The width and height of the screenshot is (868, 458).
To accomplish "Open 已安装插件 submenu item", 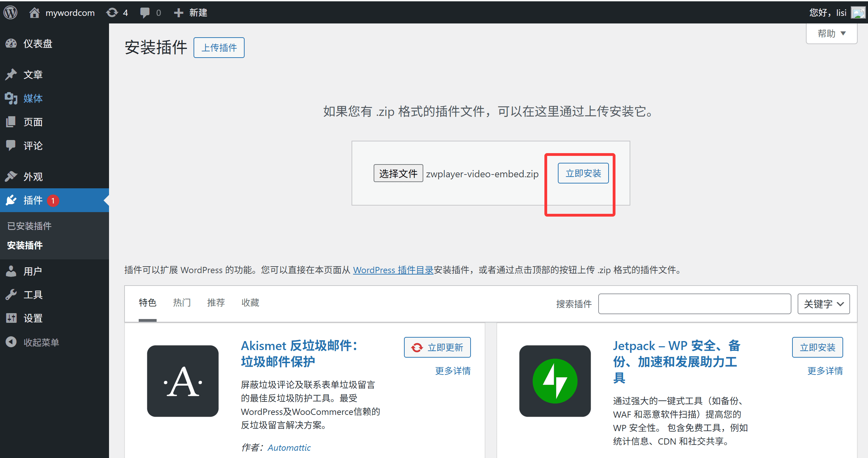I will 29,226.
